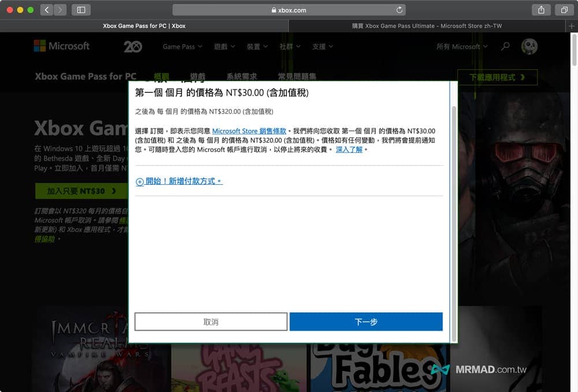Open the Gang Beasts game thumbnail
This screenshot has height=392, width=578.
coord(239,367)
